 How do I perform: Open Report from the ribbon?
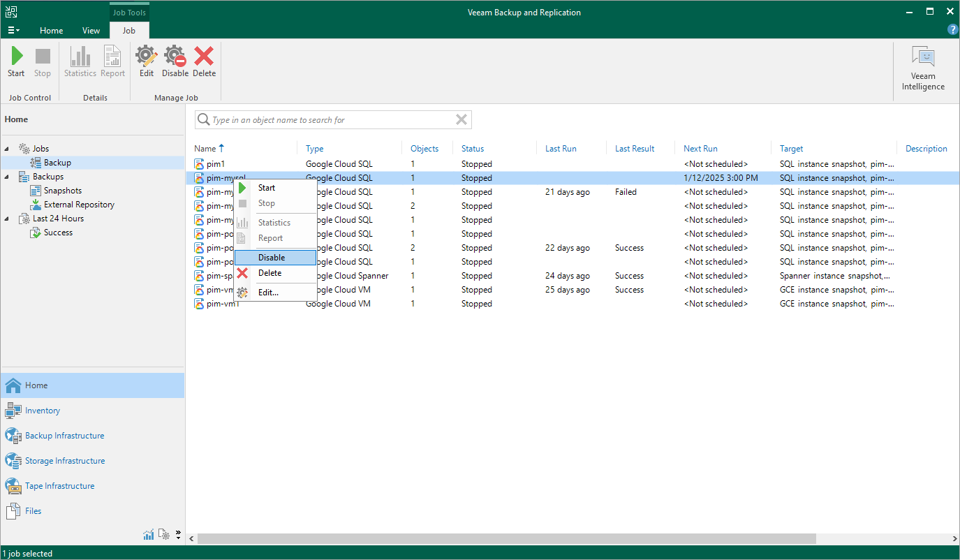(112, 62)
